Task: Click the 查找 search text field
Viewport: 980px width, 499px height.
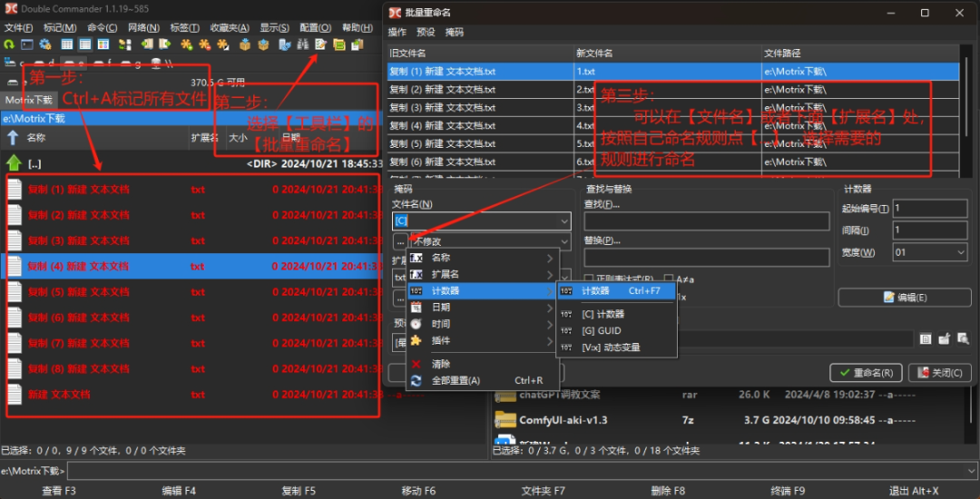Action: 707,221
